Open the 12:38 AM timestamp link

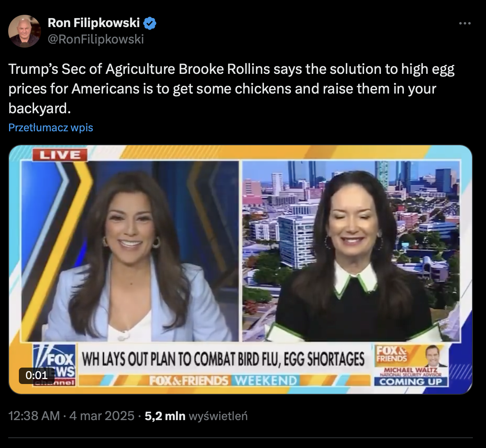click(x=34, y=416)
